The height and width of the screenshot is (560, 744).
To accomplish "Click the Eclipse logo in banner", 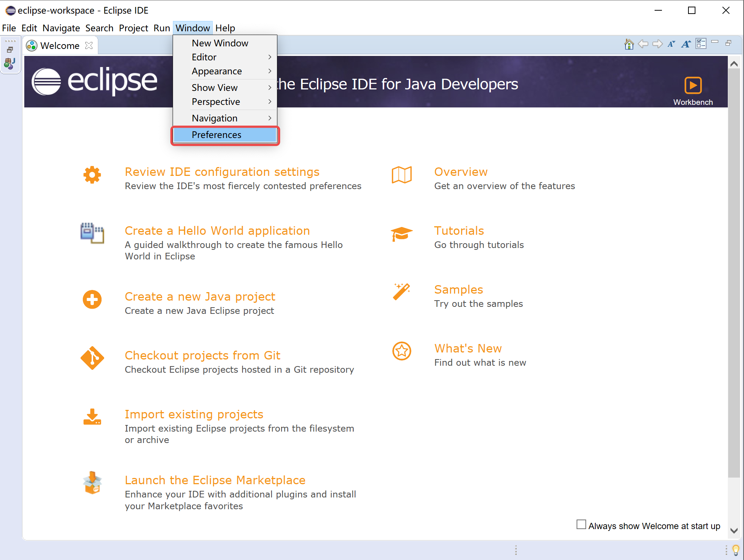I will 94,81.
